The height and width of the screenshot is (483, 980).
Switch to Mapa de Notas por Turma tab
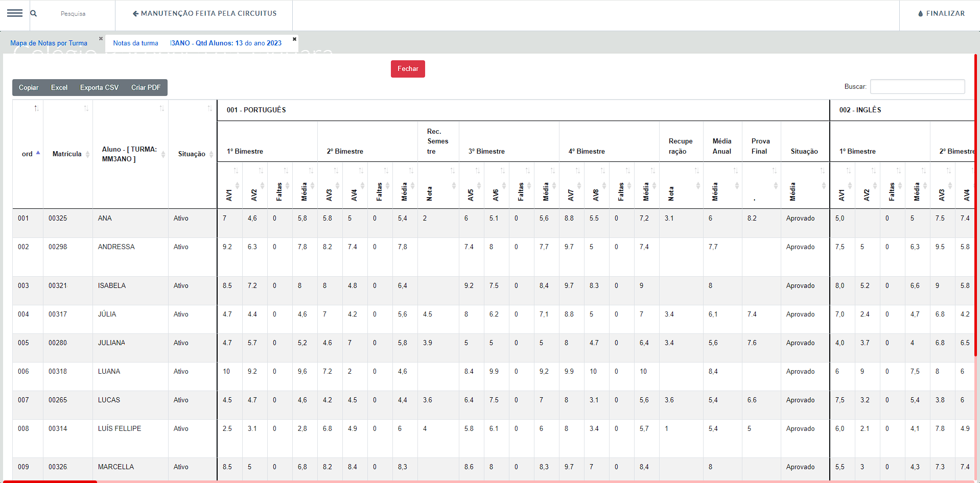click(x=49, y=43)
